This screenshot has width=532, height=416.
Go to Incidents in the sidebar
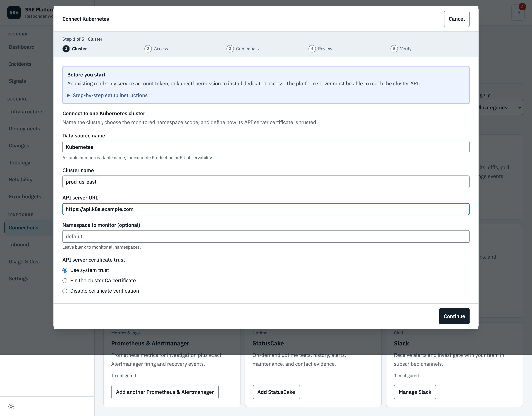pyautogui.click(x=20, y=64)
